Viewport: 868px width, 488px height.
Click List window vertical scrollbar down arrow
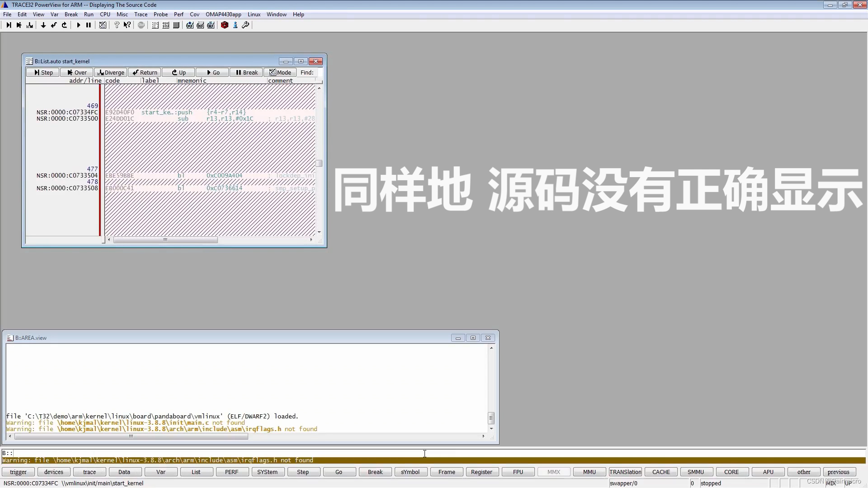pos(319,232)
